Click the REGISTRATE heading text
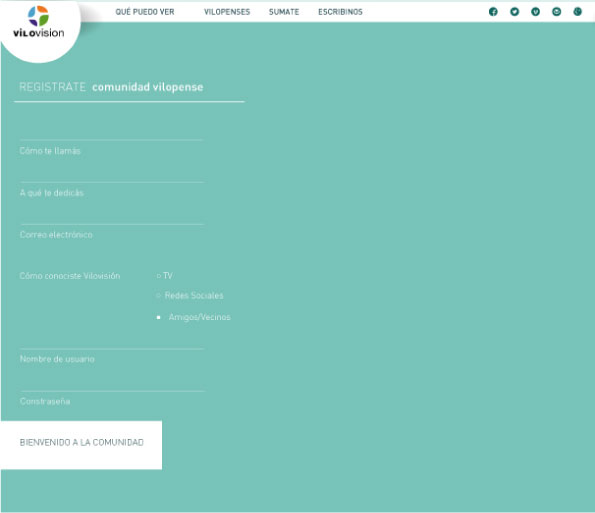595x513 pixels. [x=52, y=87]
